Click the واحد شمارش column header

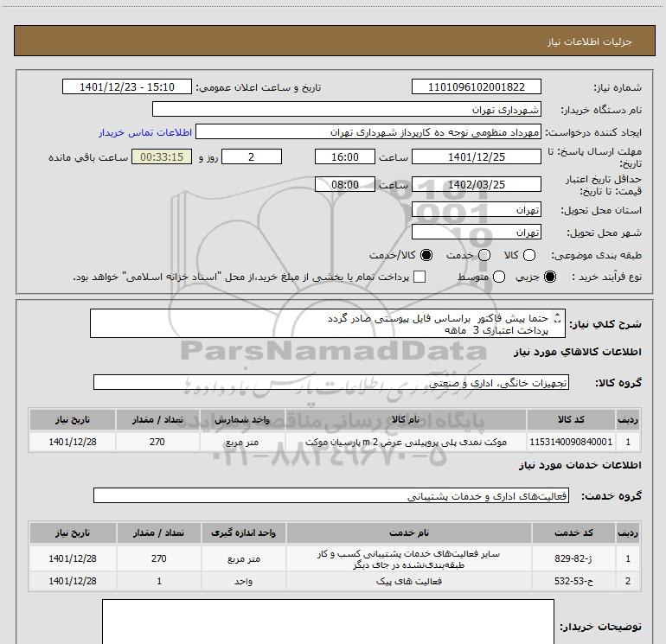[241, 420]
